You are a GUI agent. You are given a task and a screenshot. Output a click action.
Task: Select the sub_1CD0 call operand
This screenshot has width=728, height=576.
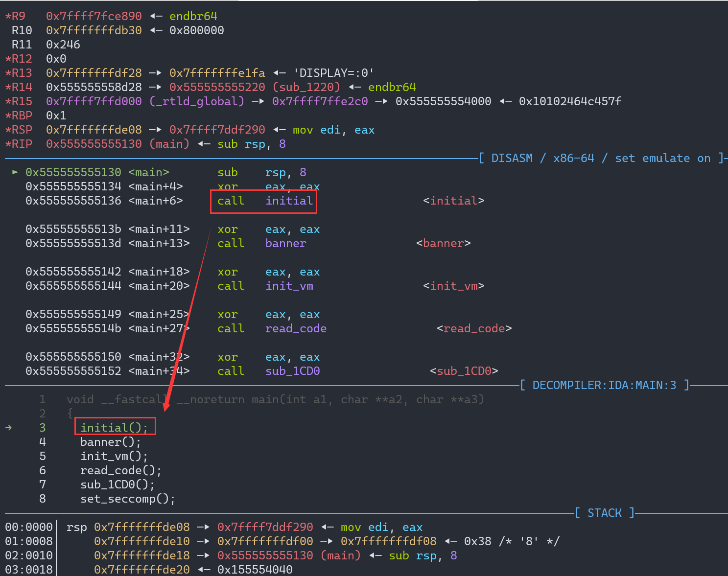[x=293, y=371]
